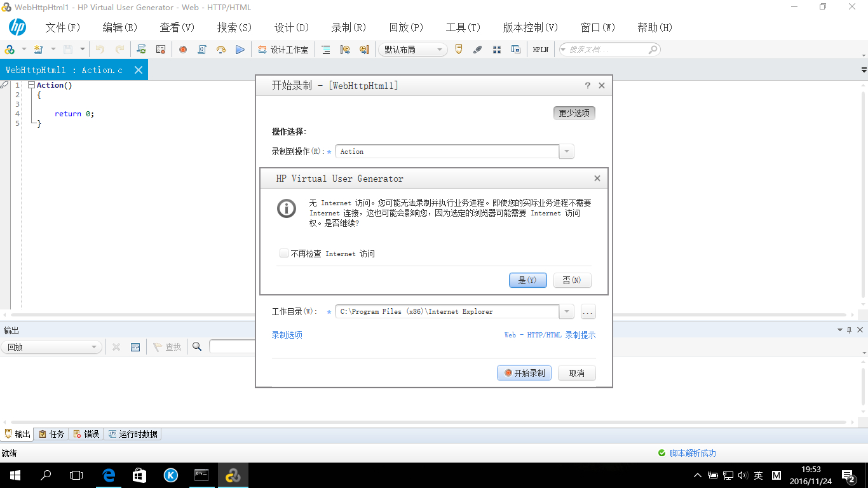This screenshot has height=488, width=868.
Task: Show hidden system tray icons
Action: click(698, 475)
